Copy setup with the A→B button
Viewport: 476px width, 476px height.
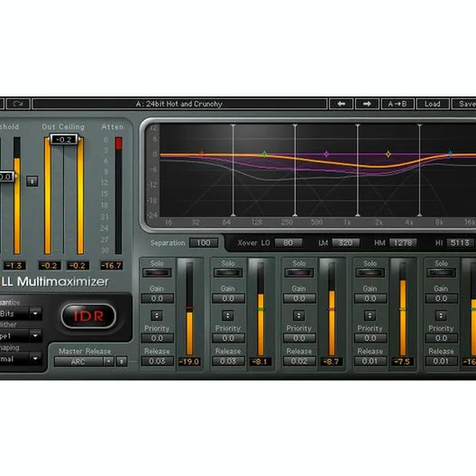click(397, 104)
